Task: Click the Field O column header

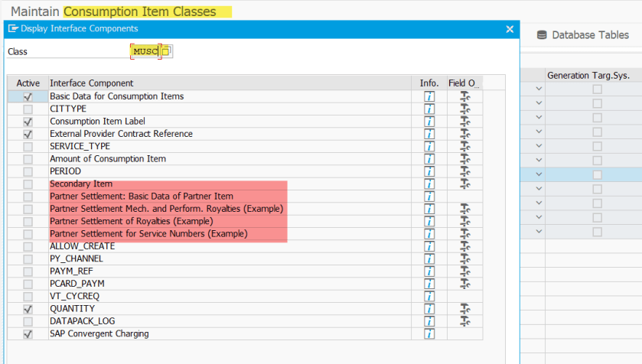Action: click(x=464, y=83)
